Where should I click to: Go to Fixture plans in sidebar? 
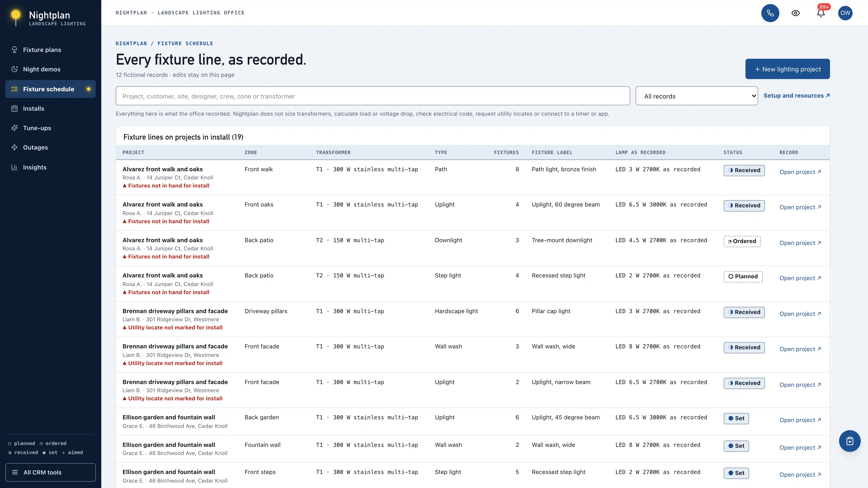coord(51,50)
